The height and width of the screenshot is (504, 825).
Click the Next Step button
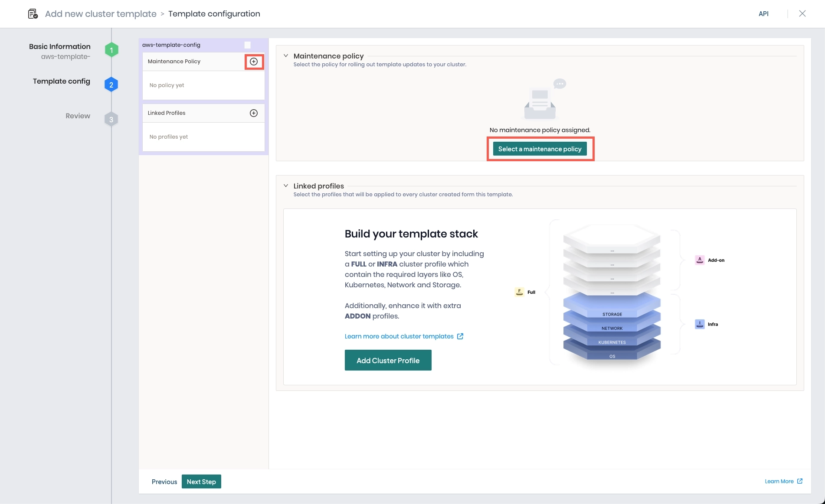click(201, 481)
